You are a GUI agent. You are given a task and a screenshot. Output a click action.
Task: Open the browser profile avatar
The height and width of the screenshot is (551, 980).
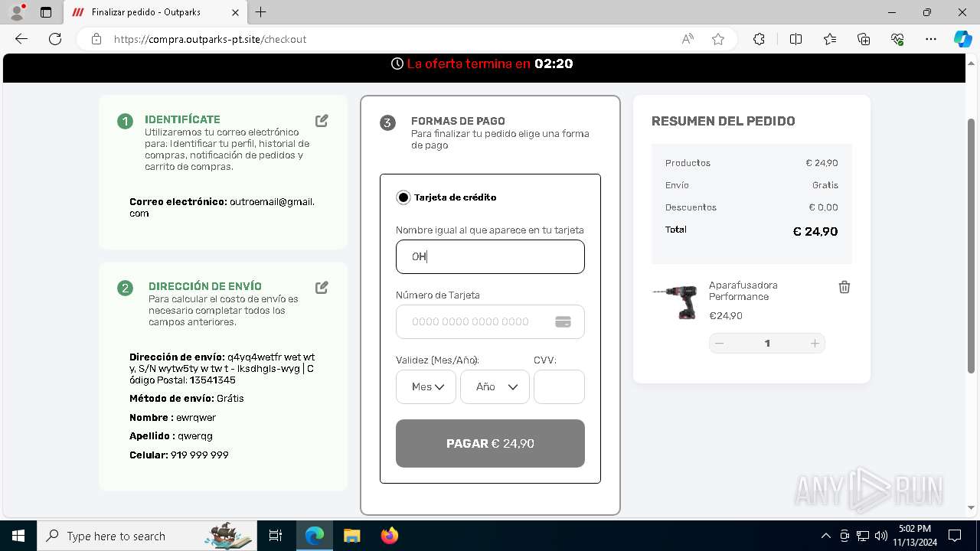(16, 12)
